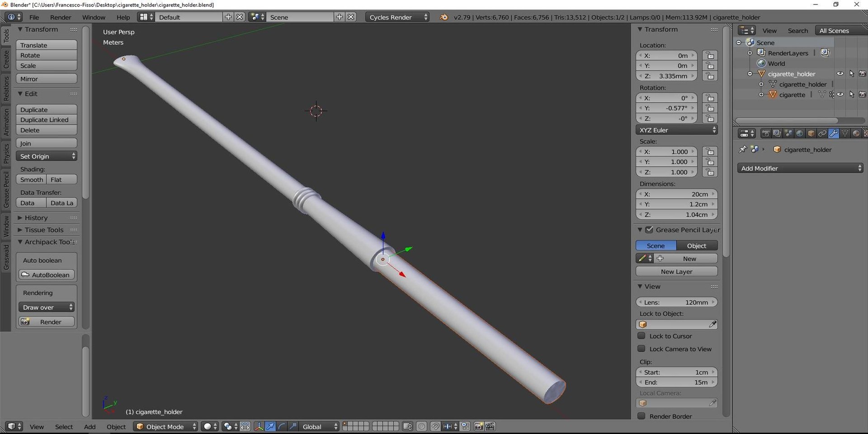Hide cigarette_holder parent via eye icon

[x=840, y=74]
